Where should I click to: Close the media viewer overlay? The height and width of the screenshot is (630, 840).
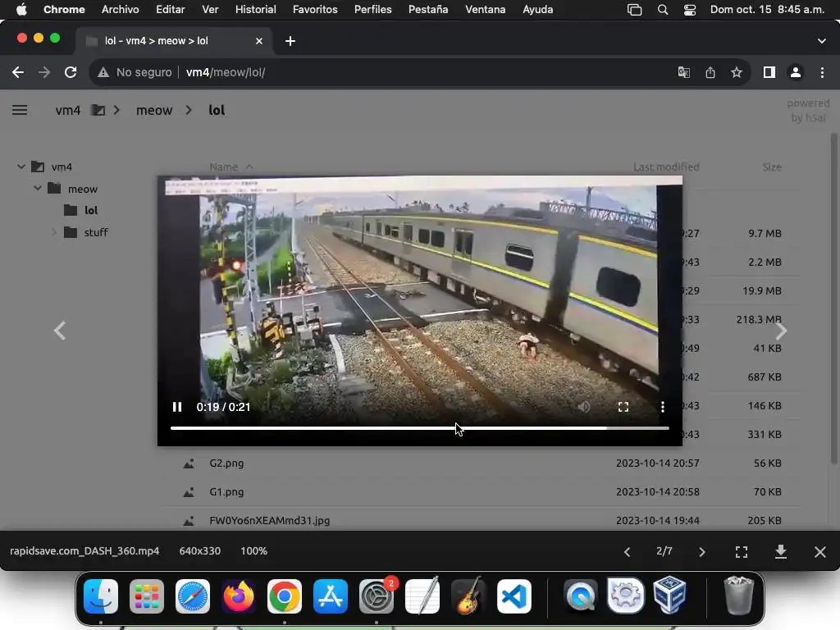(x=819, y=551)
